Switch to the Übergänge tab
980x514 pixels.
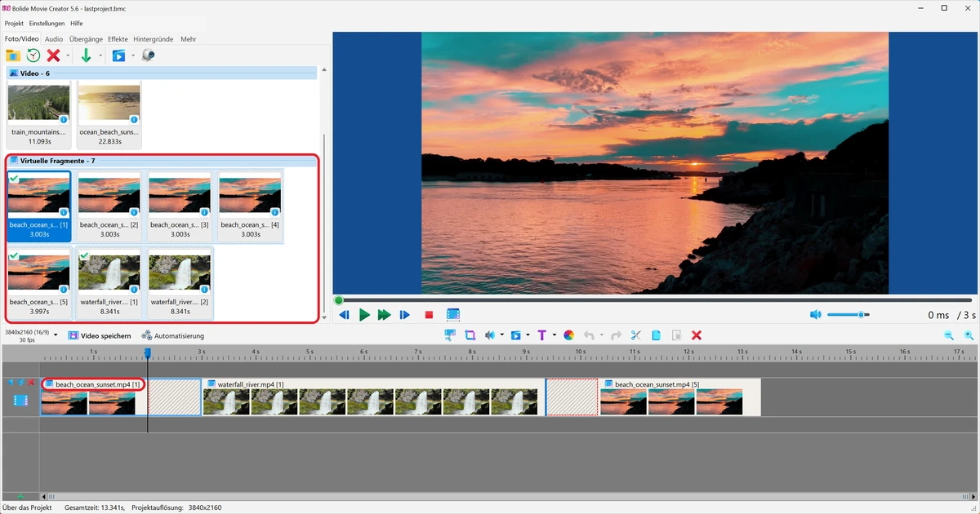[x=86, y=38]
